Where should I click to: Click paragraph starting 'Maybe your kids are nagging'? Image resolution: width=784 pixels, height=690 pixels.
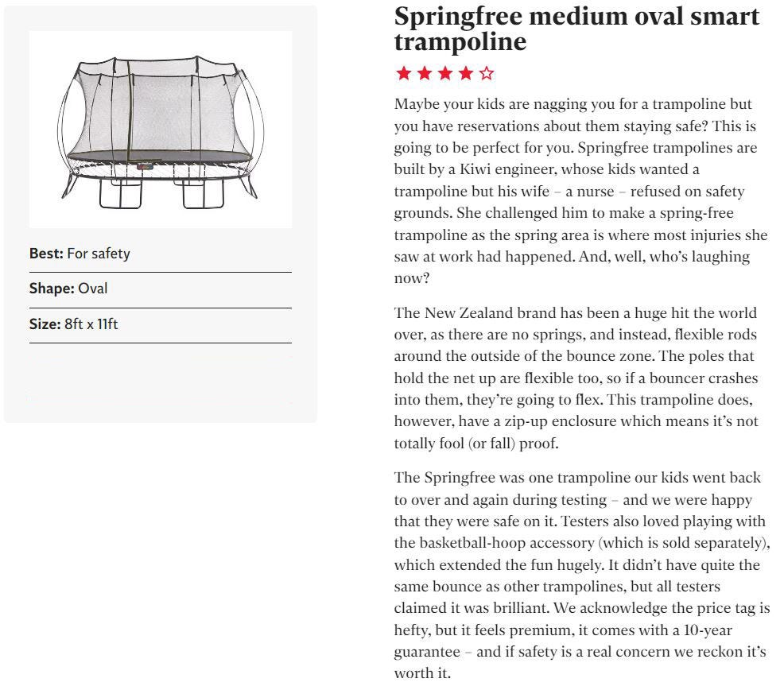pos(580,191)
